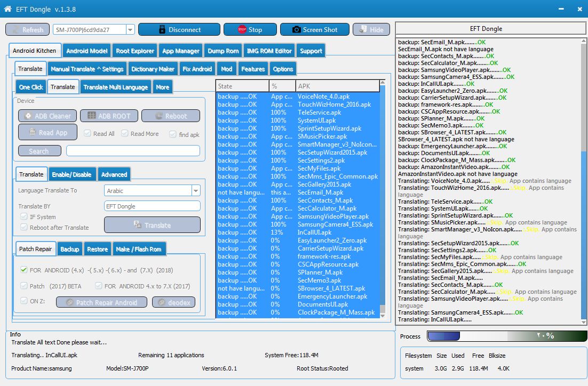
Task: Sort by the APK column header
Action: (338, 86)
